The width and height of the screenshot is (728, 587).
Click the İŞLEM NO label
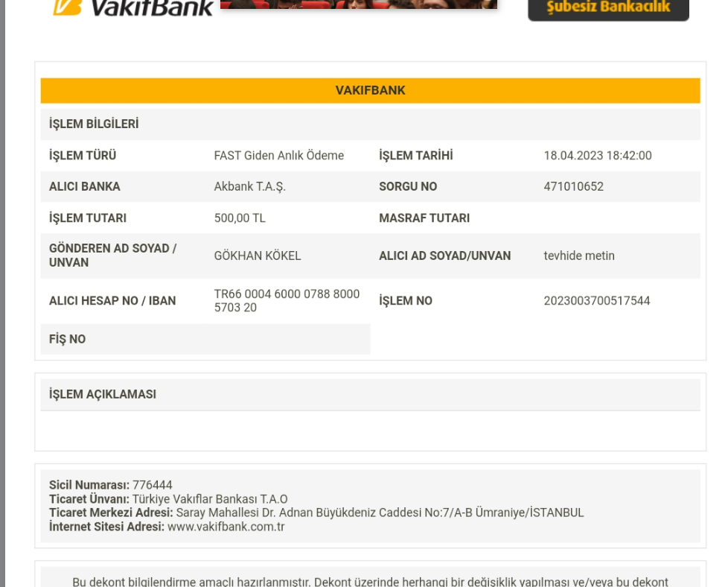coord(406,301)
